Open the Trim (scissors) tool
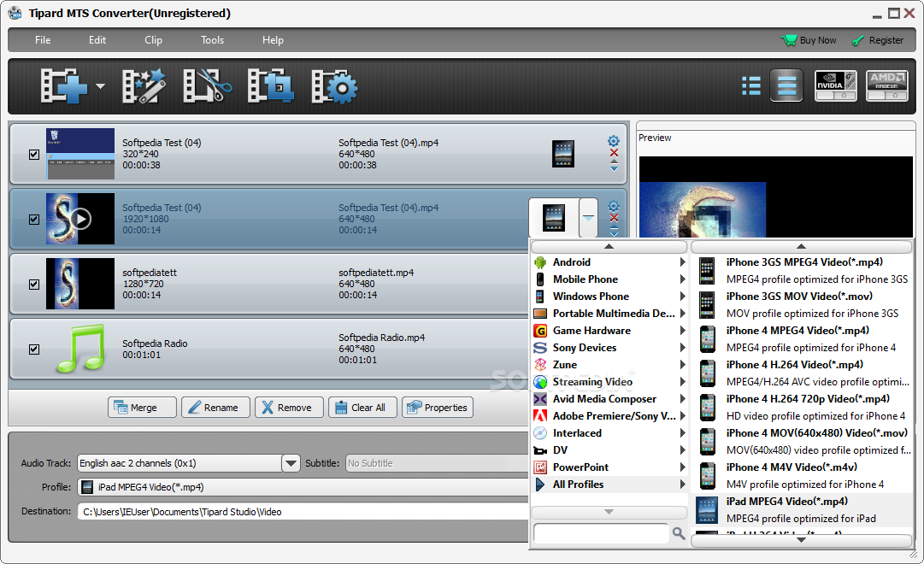 [207, 86]
